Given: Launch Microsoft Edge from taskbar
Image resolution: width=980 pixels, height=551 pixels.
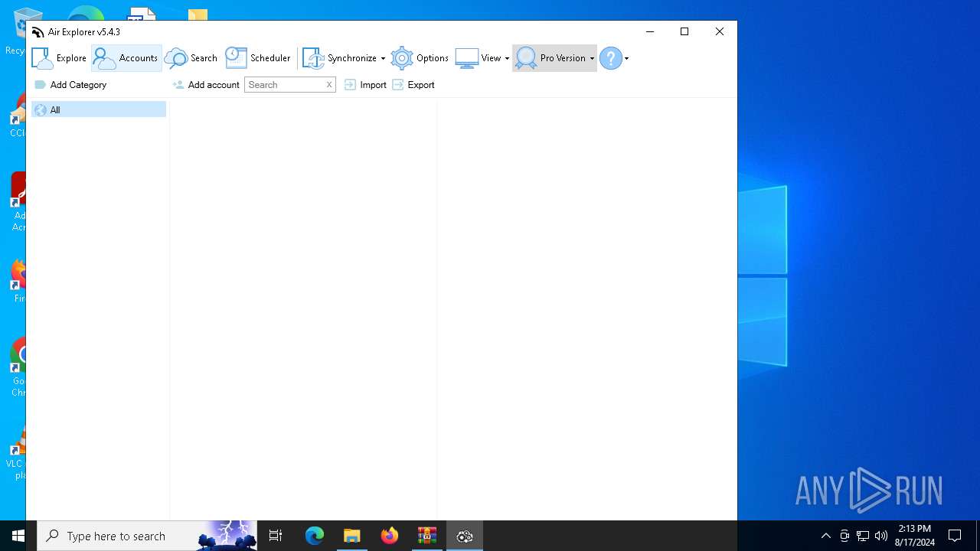Looking at the screenshot, I should pos(315,536).
